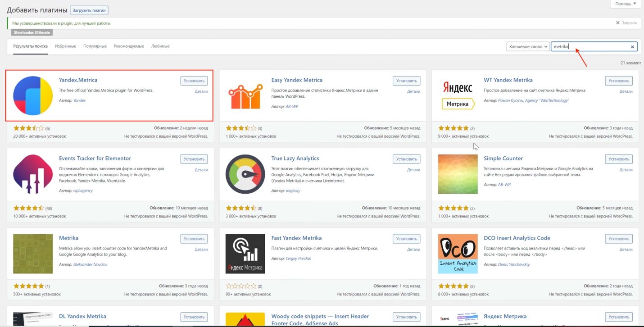The width and height of the screenshot is (644, 327).
Task: Open Детали for Easy Yandex Metrica
Action: point(413,91)
